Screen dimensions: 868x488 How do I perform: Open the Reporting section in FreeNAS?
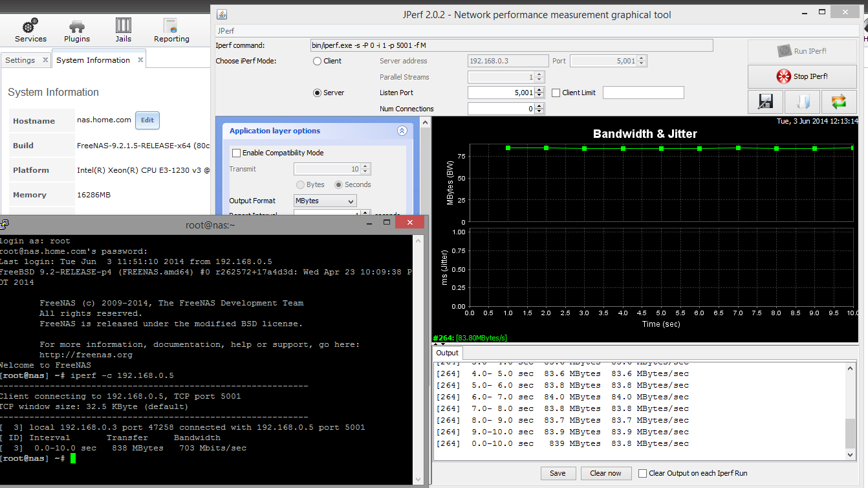point(171,30)
